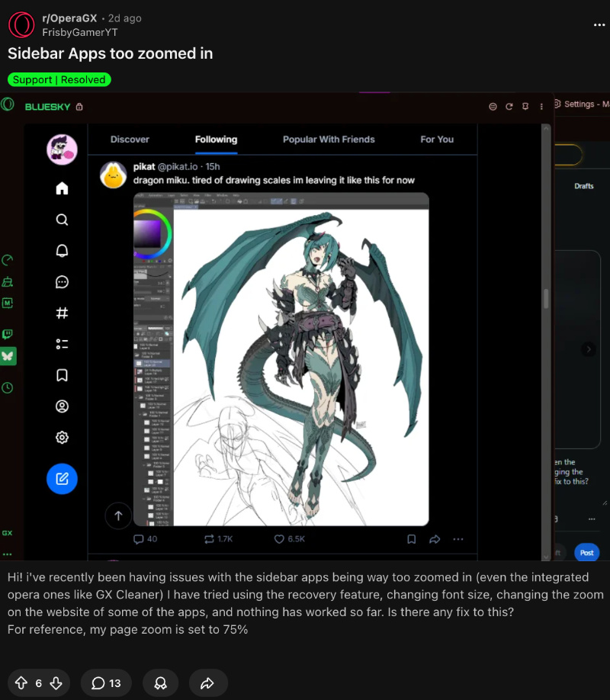
Task: Open the 13 comments
Action: pos(106,683)
